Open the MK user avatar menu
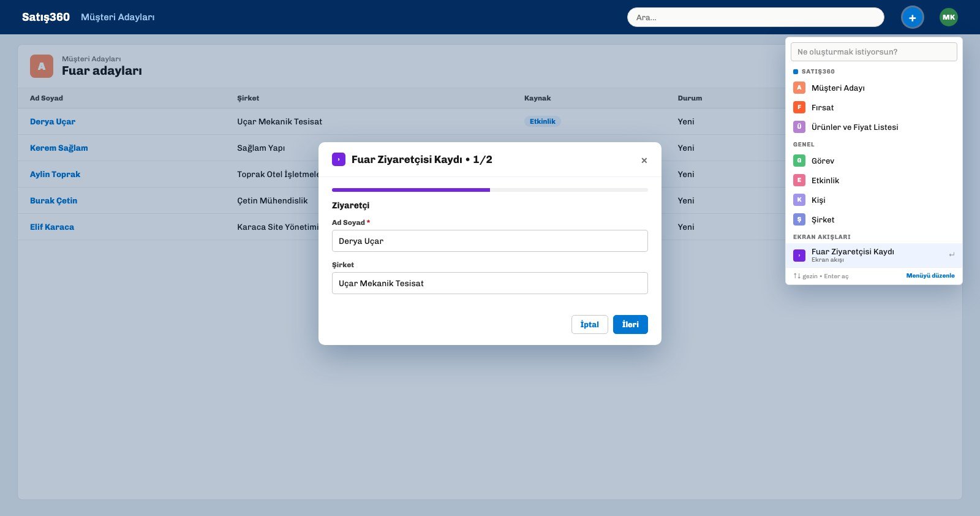This screenshot has height=516, width=980. 949,17
